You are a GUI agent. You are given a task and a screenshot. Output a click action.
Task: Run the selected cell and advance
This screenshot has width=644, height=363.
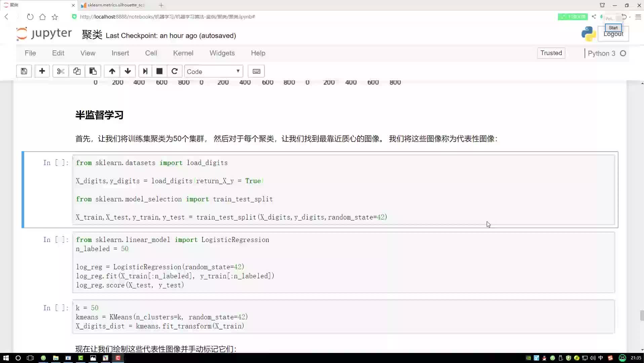pos(145,71)
